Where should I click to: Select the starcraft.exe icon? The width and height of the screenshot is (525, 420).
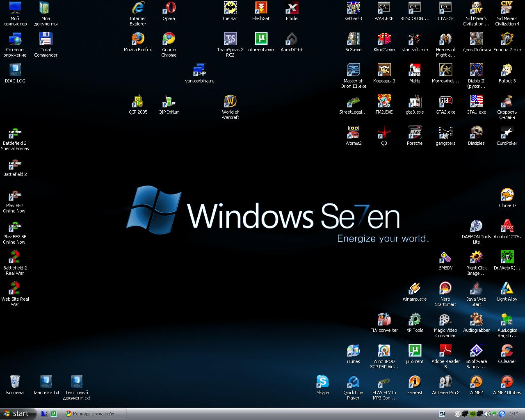click(x=415, y=39)
